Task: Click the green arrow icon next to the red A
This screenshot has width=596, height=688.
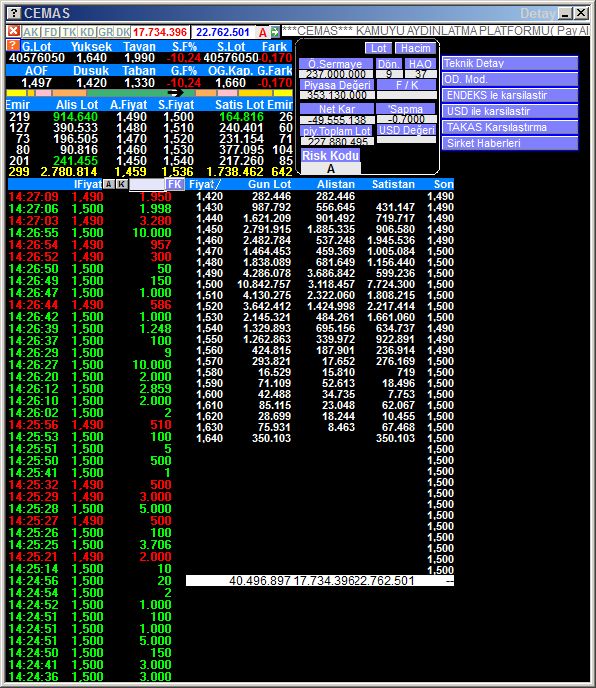Action: (275, 32)
